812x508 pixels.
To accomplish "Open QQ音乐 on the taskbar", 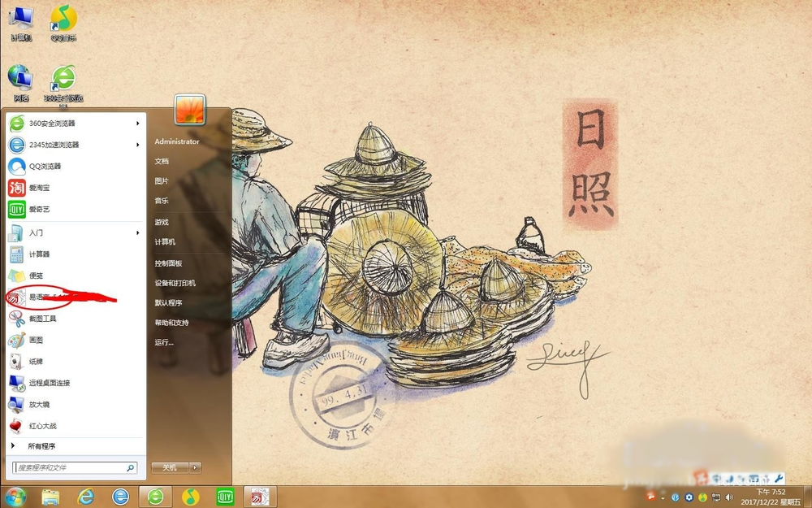I will [191, 497].
